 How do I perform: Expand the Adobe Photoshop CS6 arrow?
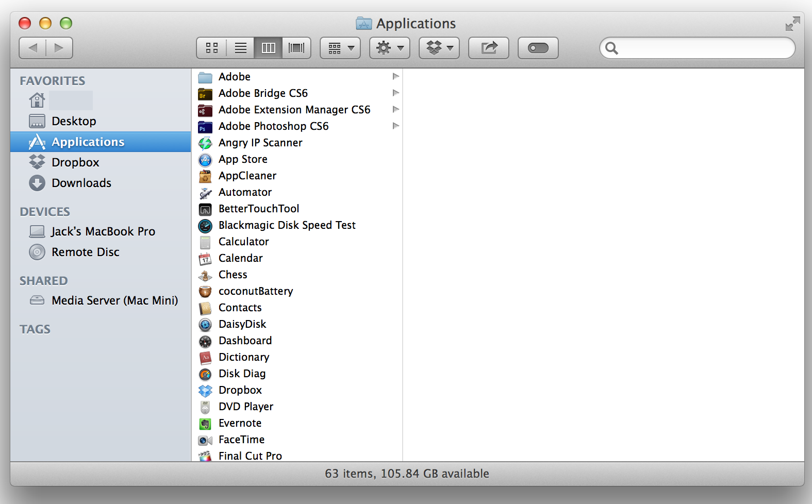396,126
